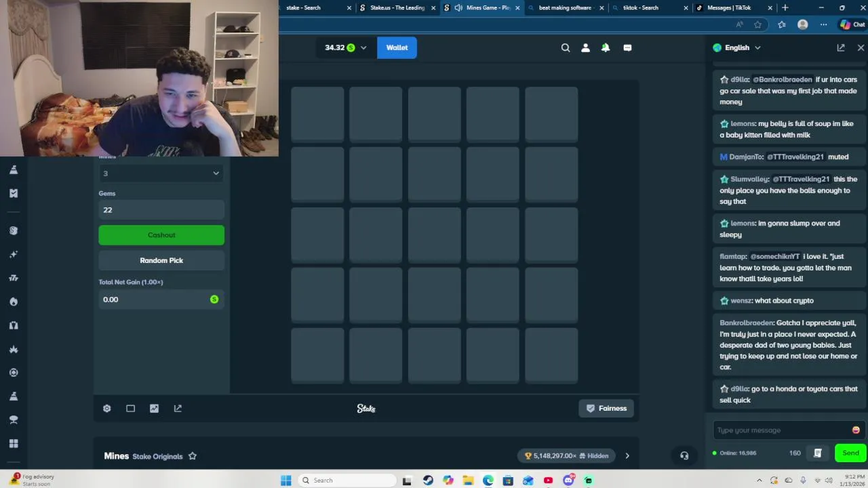The width and height of the screenshot is (868, 488).
Task: Click the round table icon in left sidebar
Action: pos(14,420)
